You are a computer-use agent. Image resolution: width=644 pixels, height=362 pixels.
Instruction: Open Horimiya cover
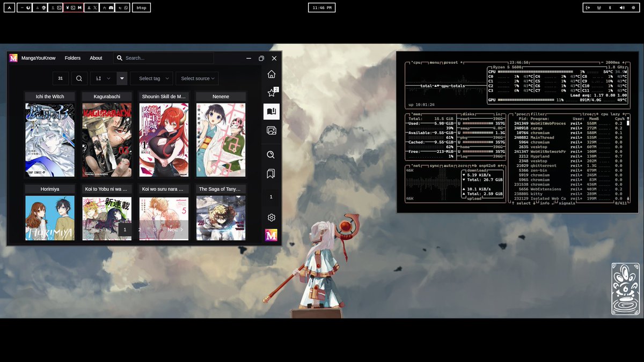coord(50,218)
